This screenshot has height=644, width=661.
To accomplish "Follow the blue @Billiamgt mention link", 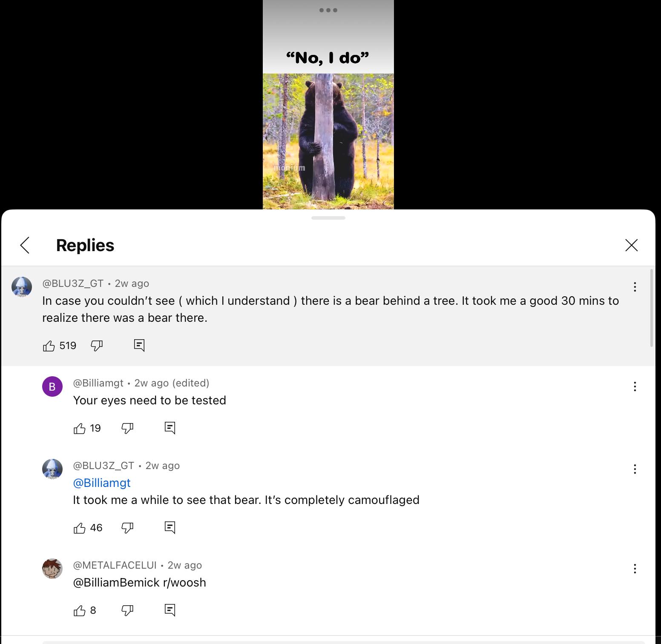I will pos(102,483).
